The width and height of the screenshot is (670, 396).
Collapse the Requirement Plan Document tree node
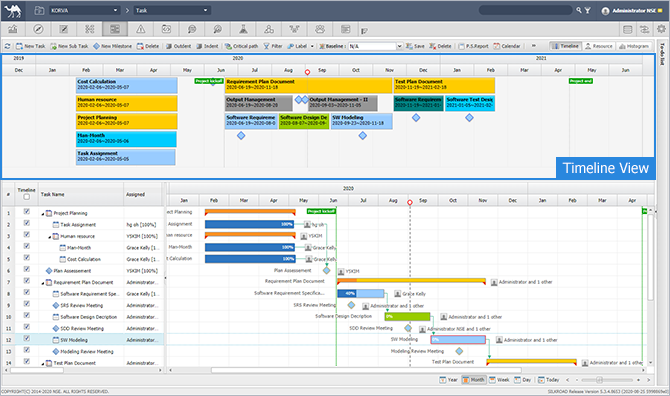42,283
